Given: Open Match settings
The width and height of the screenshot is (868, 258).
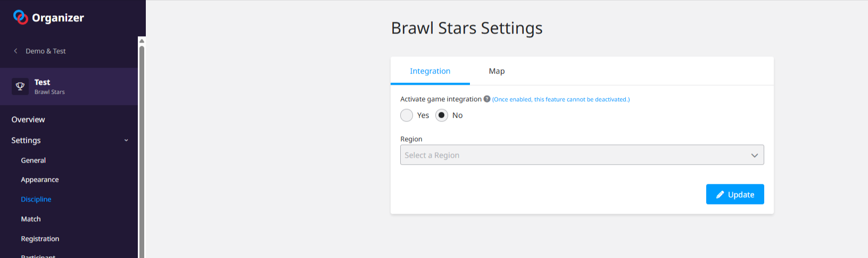Looking at the screenshot, I should click(31, 219).
